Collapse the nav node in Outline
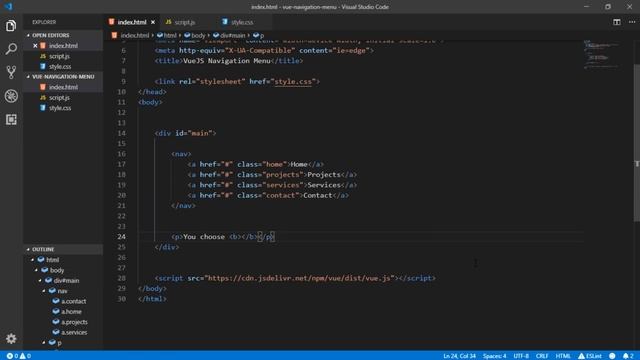The image size is (640, 360). point(44,291)
